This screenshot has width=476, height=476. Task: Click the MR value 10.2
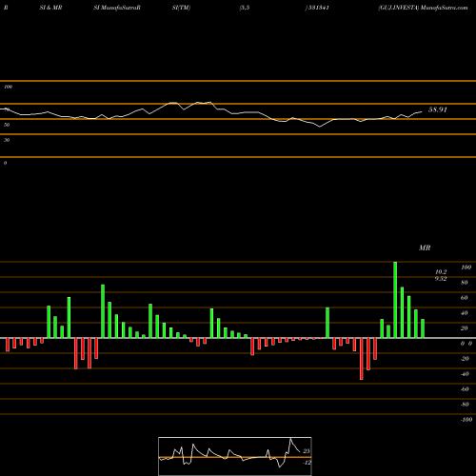tap(441, 272)
